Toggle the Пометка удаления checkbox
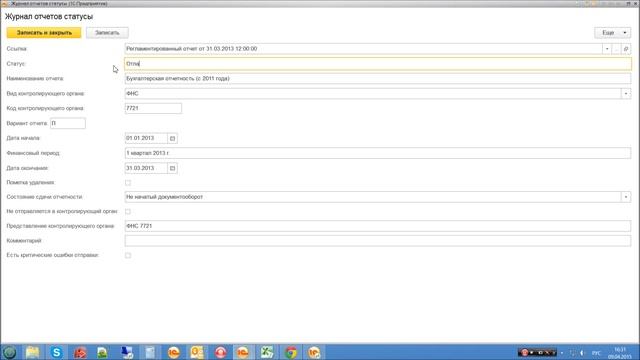This screenshot has height=360, width=640. click(x=128, y=182)
